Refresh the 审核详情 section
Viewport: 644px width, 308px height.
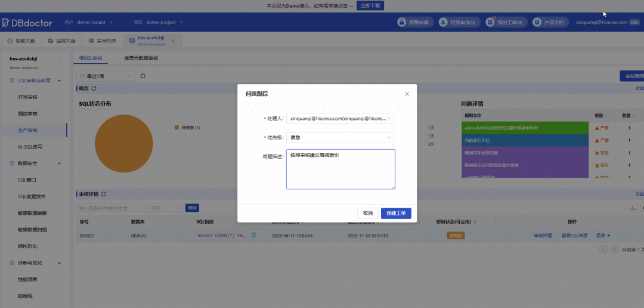point(104,194)
